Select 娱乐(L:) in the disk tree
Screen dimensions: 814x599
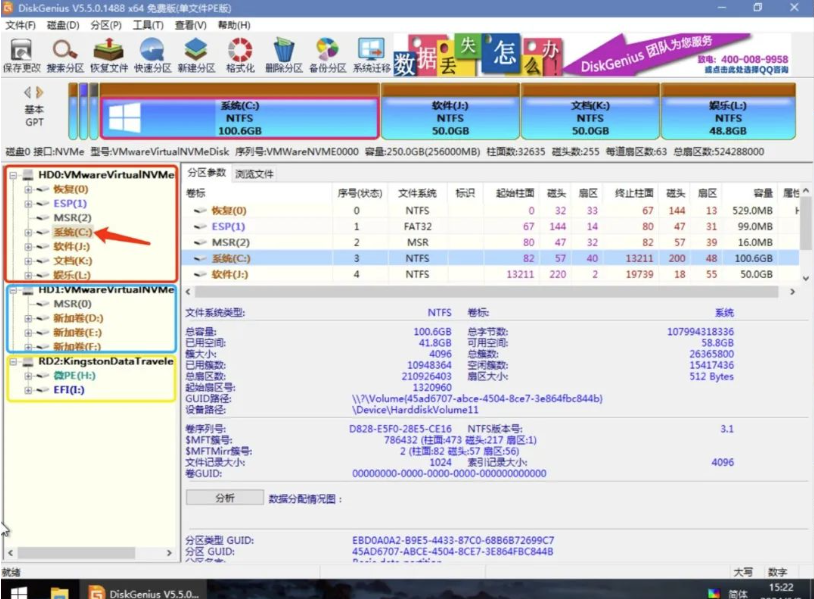pos(72,275)
